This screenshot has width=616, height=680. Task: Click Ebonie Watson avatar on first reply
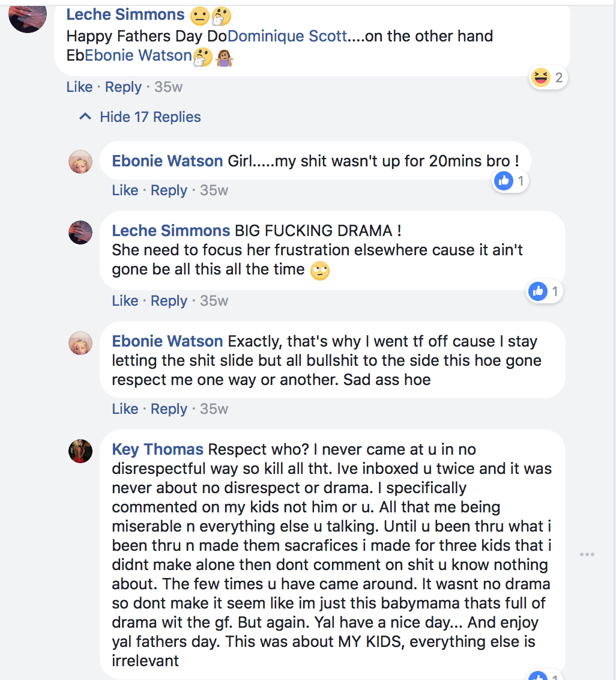coord(80,162)
